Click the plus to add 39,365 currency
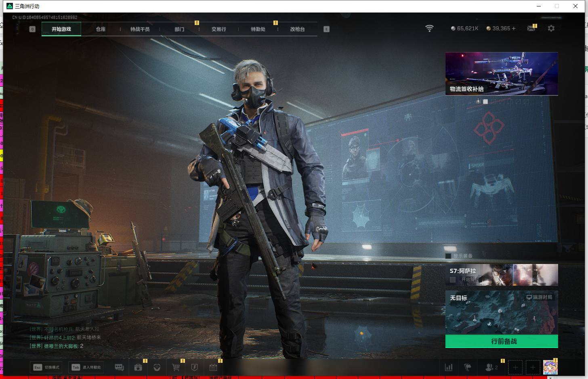The image size is (588, 379). coord(514,28)
